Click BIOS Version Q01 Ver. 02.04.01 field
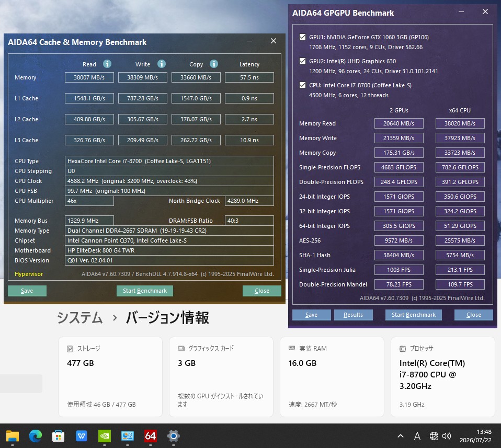 click(169, 260)
